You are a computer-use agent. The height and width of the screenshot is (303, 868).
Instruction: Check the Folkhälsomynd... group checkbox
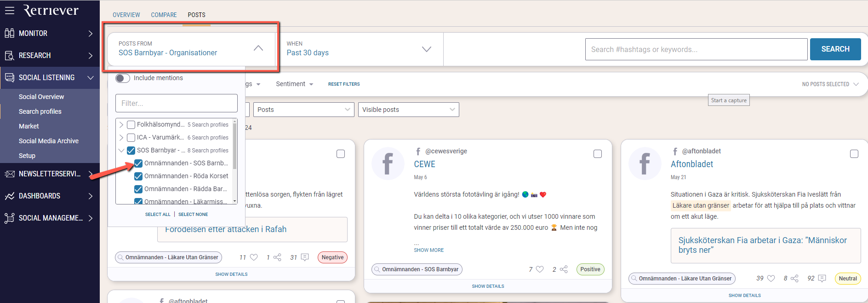click(x=131, y=125)
